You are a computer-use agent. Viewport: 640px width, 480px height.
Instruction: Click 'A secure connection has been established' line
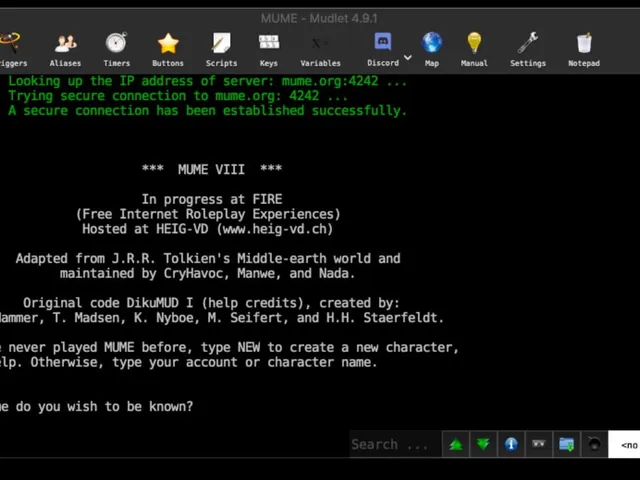pyautogui.click(x=207, y=111)
